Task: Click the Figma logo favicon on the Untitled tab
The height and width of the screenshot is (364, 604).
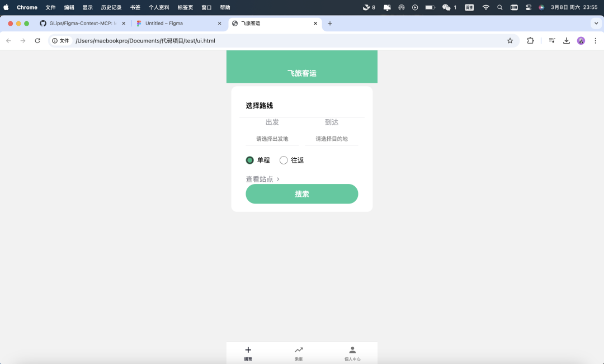Action: 138,23
